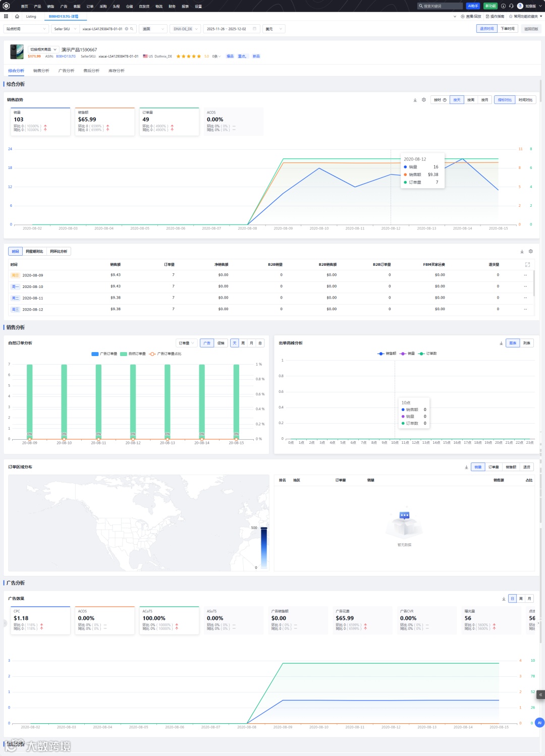The height and width of the screenshot is (756, 545).
Task: Clear the Seller SKU search value
Action: coord(127,29)
